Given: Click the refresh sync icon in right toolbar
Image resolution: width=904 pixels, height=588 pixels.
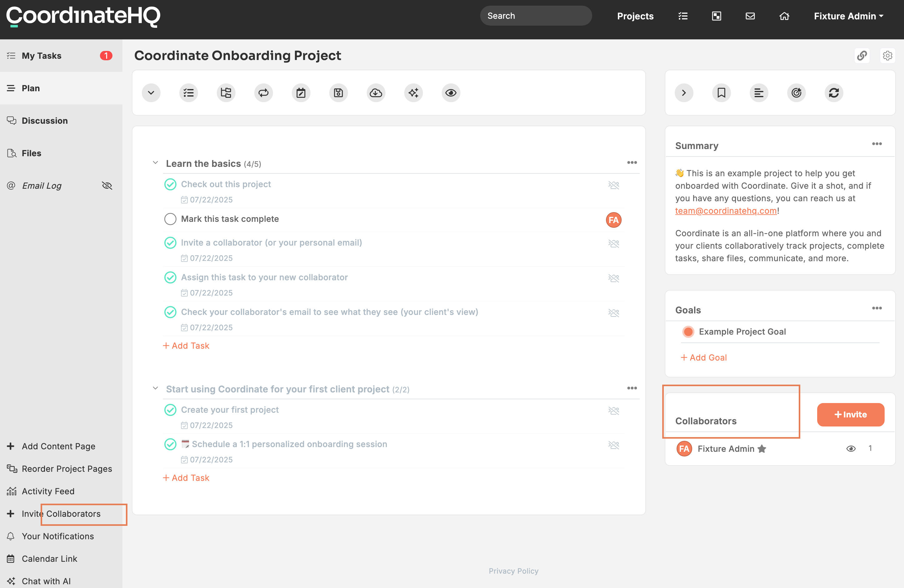Looking at the screenshot, I should (834, 93).
